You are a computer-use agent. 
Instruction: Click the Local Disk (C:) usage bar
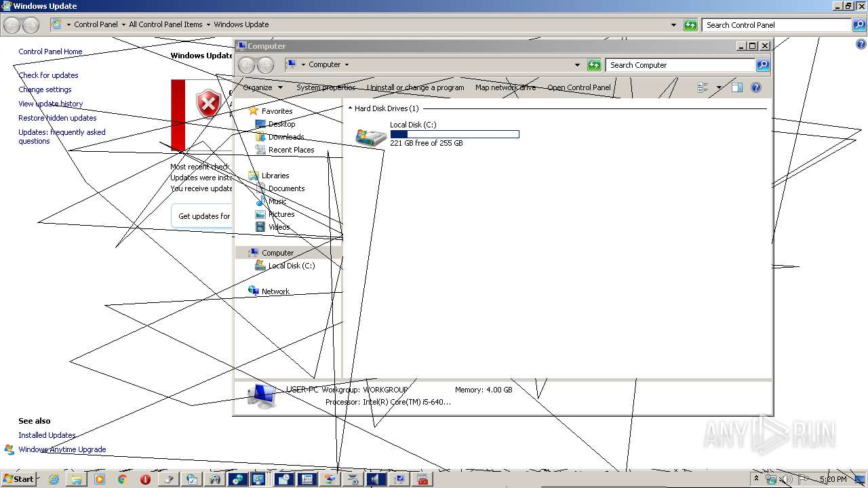pyautogui.click(x=454, y=134)
